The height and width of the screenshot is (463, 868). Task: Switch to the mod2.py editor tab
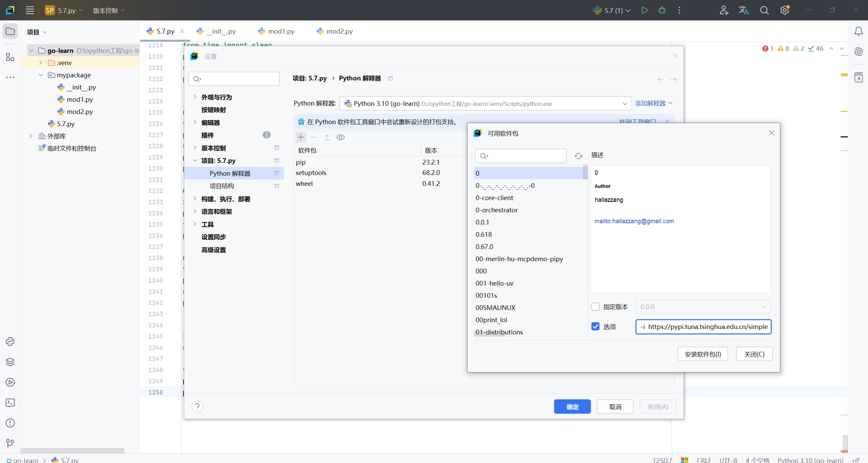335,31
